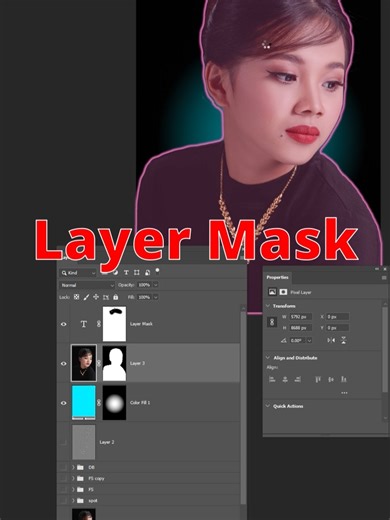Select the Properties tab
The width and height of the screenshot is (390, 520).
(x=277, y=277)
